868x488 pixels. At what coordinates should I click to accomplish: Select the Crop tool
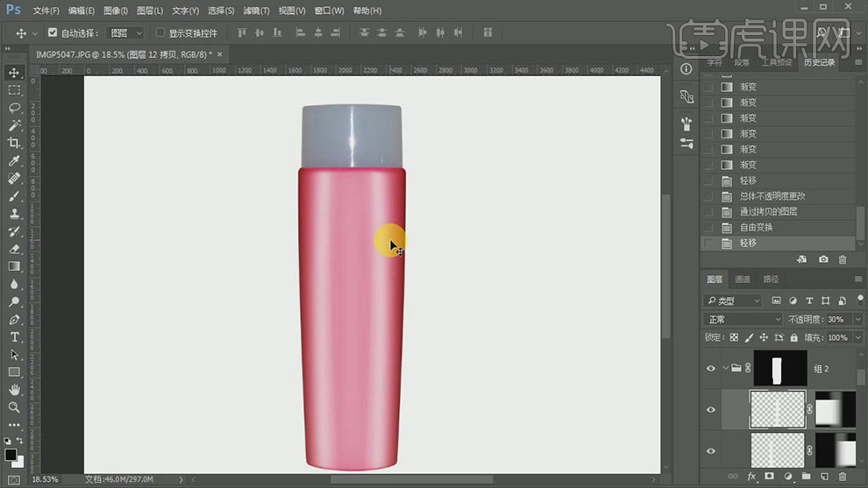click(x=14, y=143)
